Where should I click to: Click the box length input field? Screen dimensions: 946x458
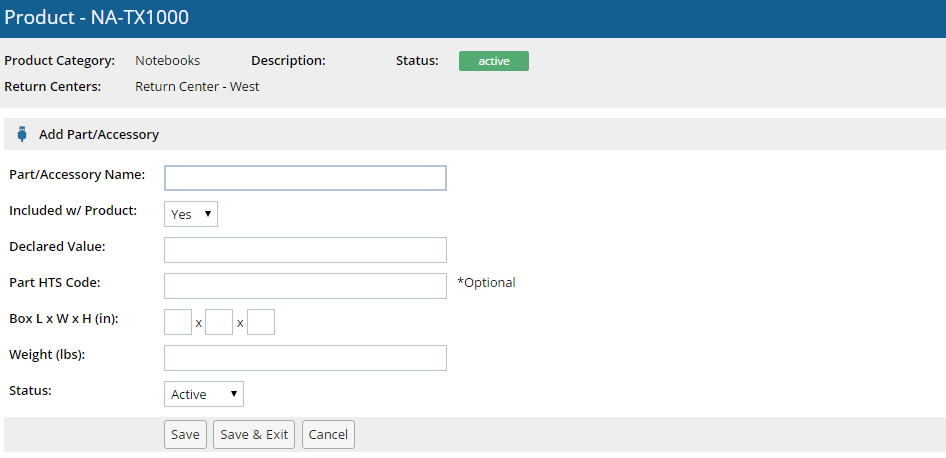click(178, 322)
